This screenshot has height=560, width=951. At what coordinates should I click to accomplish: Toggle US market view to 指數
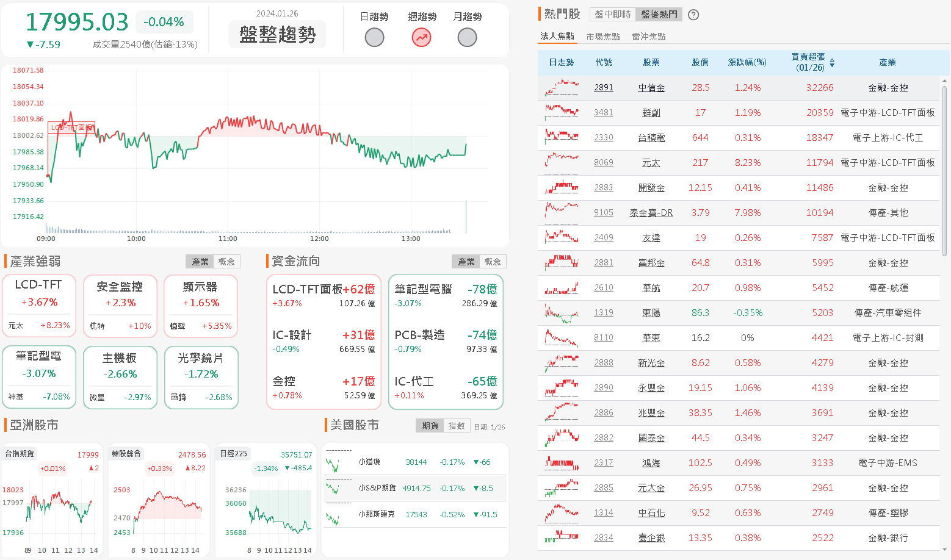457,425
